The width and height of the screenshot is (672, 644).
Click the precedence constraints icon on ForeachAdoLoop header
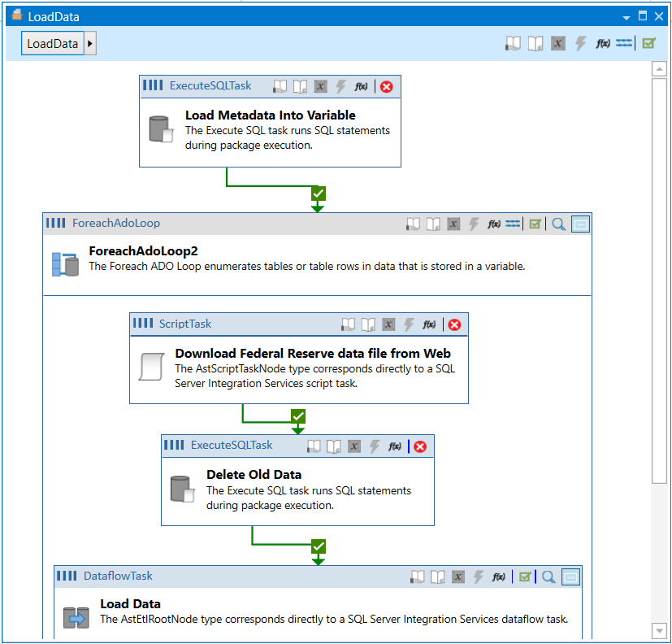tap(513, 224)
